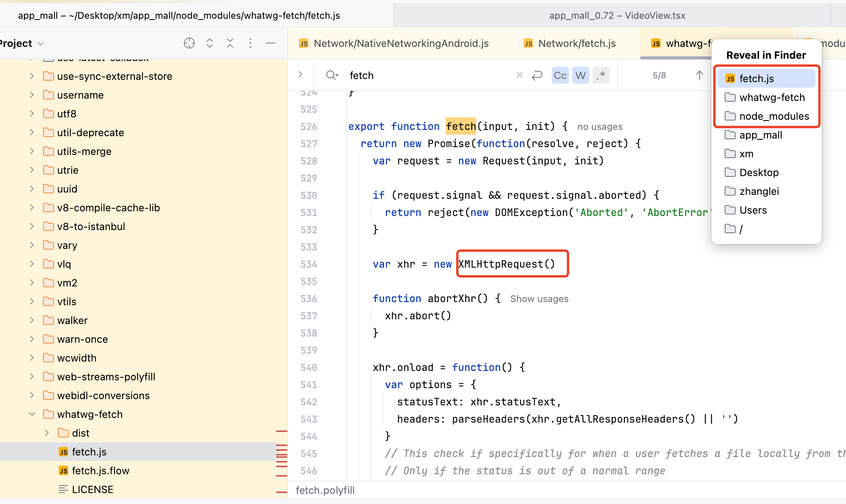The height and width of the screenshot is (504, 846).
Task: Hide the Project tool window (minimize dash)
Action: pyautogui.click(x=271, y=43)
